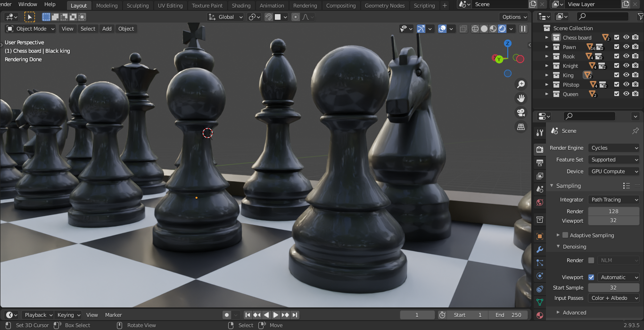Expand the Pawn collection tree
This screenshot has height=330, width=644.
(547, 47)
